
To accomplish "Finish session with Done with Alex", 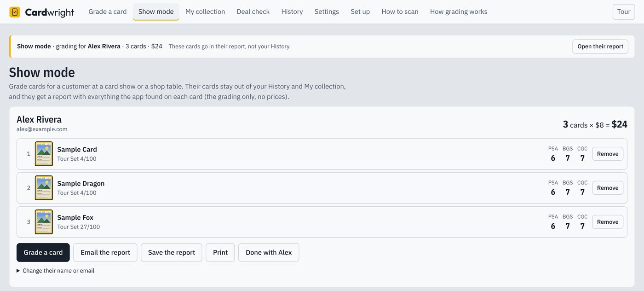I will click(269, 252).
